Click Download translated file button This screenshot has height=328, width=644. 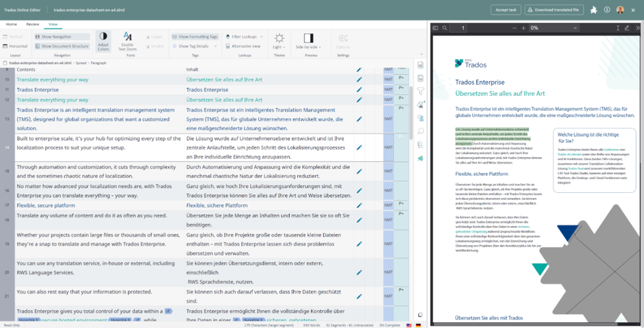pos(552,10)
